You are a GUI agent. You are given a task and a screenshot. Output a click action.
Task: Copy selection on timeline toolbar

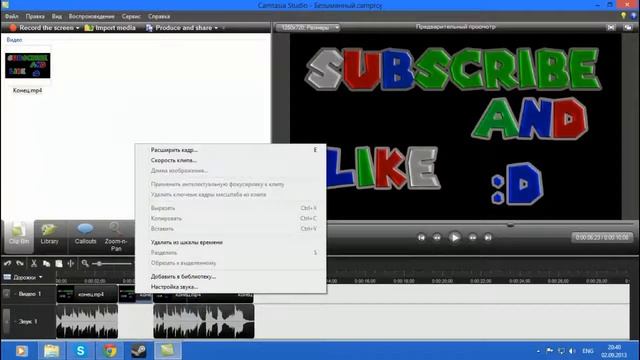47,264
